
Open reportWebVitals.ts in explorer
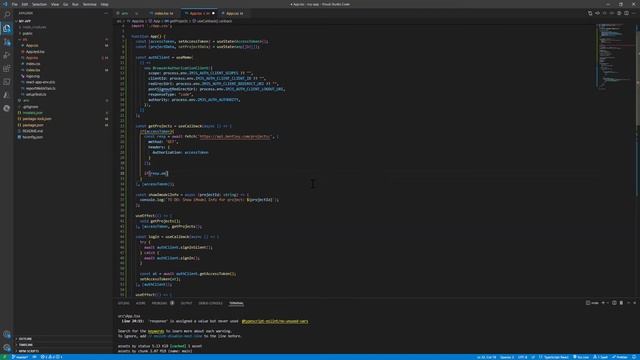pos(40,88)
